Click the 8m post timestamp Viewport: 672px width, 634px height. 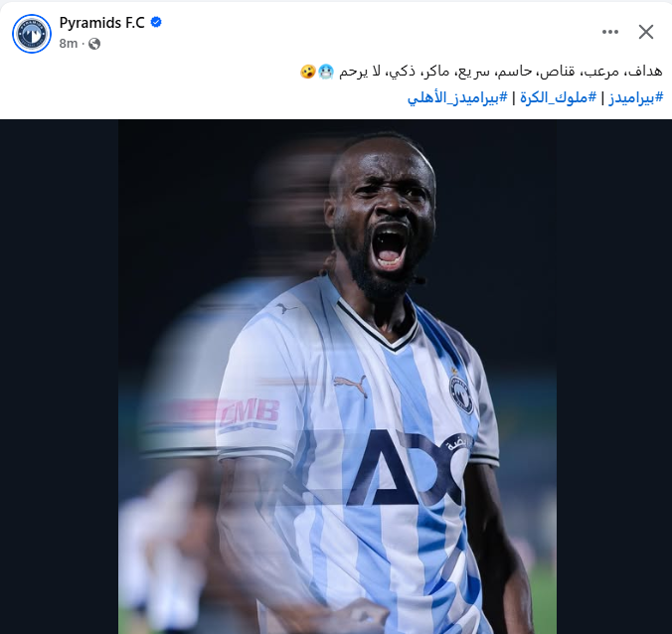click(69, 44)
